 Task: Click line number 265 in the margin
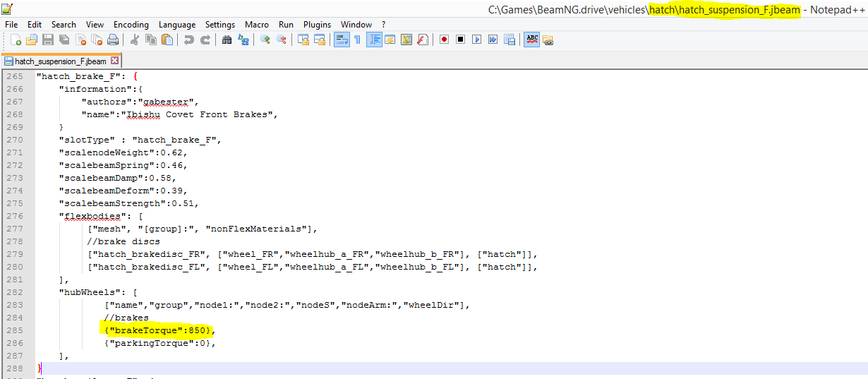(16, 76)
